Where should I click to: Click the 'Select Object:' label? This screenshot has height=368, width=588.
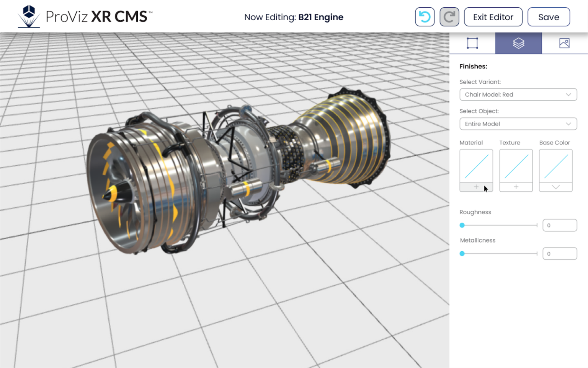[x=479, y=111]
